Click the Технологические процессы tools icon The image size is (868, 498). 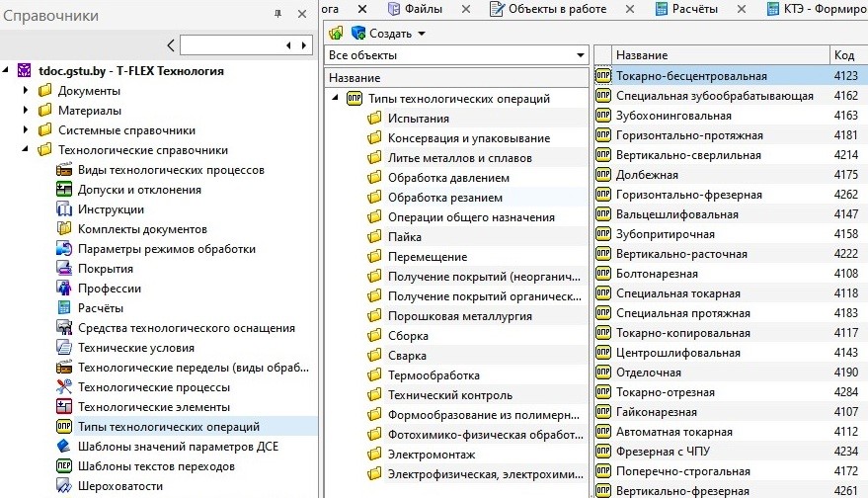pyautogui.click(x=64, y=387)
